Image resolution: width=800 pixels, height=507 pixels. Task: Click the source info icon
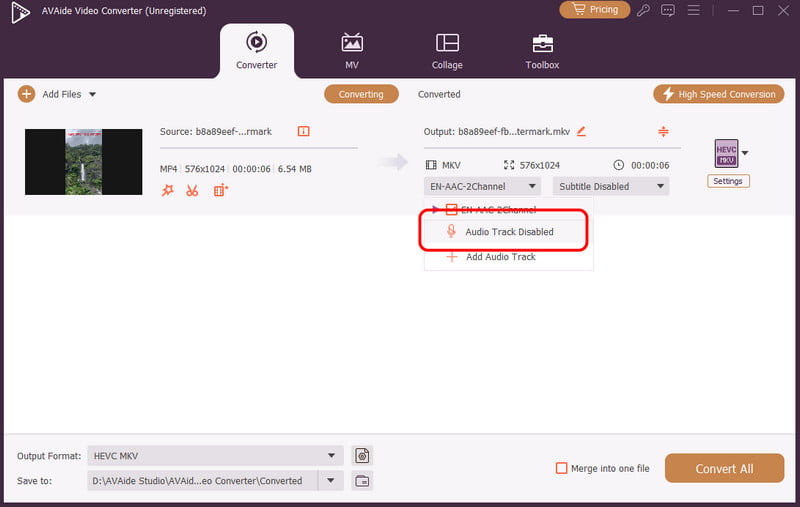pyautogui.click(x=304, y=131)
